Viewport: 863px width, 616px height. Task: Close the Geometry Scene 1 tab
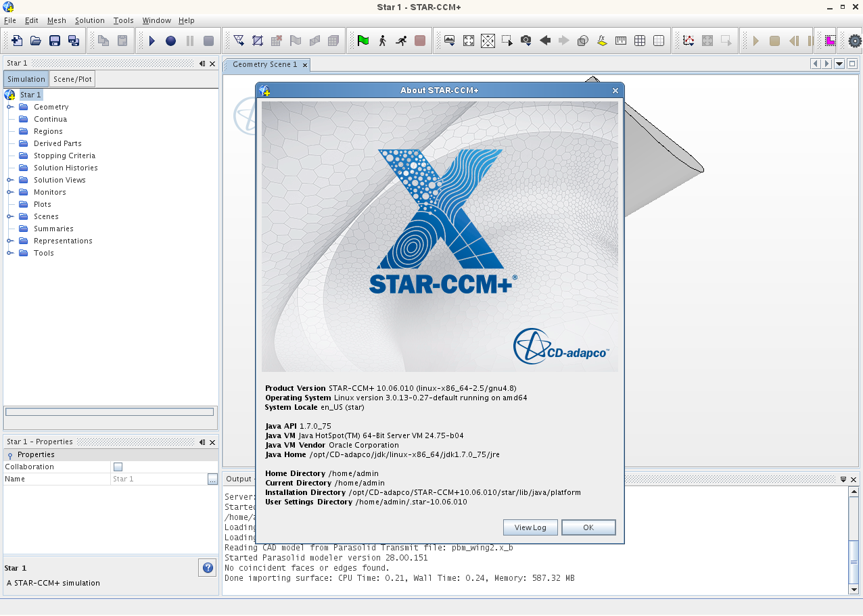(305, 65)
